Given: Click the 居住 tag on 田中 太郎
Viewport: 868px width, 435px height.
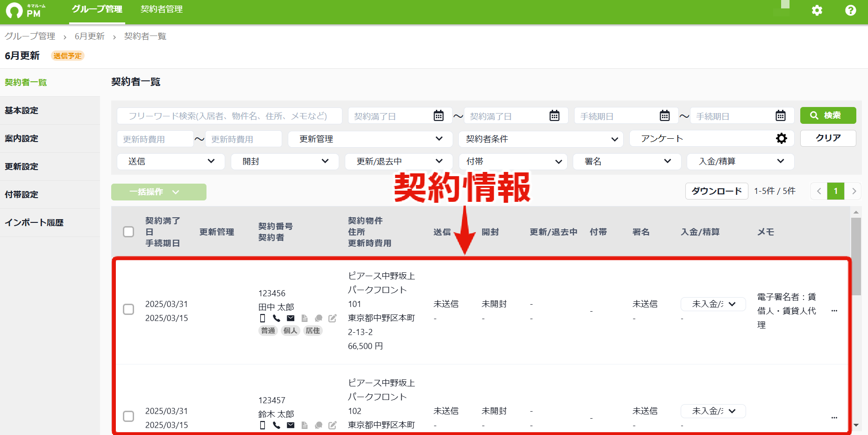Looking at the screenshot, I should [313, 331].
